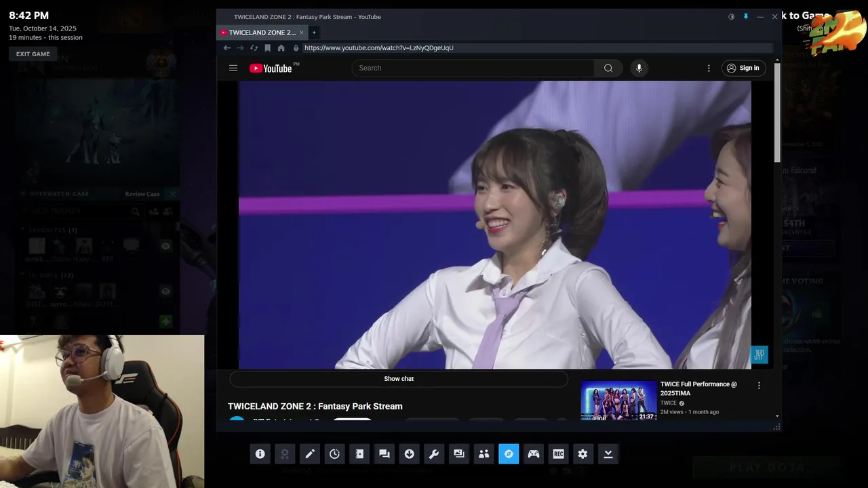Collapse the overlay toolbar with down-arrow icon
This screenshot has height=488, width=868.
tap(608, 454)
